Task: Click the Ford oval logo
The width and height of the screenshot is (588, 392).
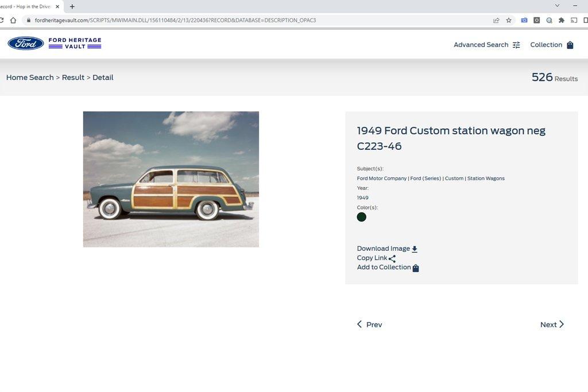Action: pos(25,44)
